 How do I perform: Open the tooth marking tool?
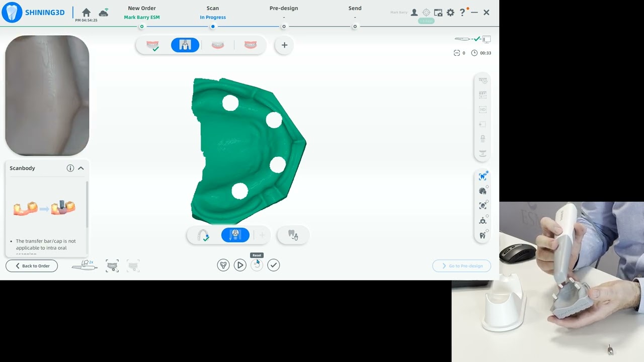[293, 235]
